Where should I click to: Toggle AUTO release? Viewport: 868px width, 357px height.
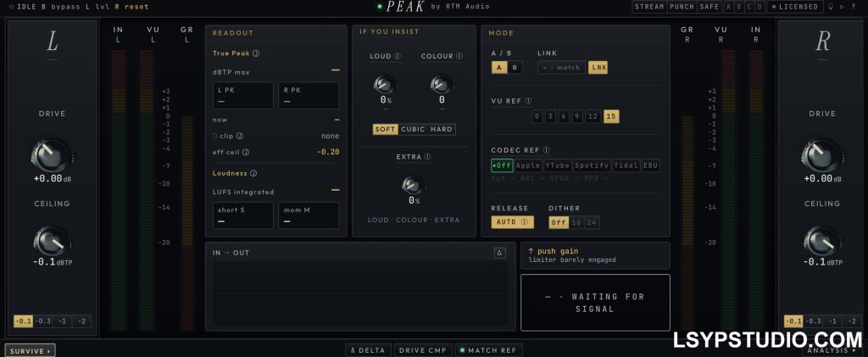pyautogui.click(x=512, y=222)
